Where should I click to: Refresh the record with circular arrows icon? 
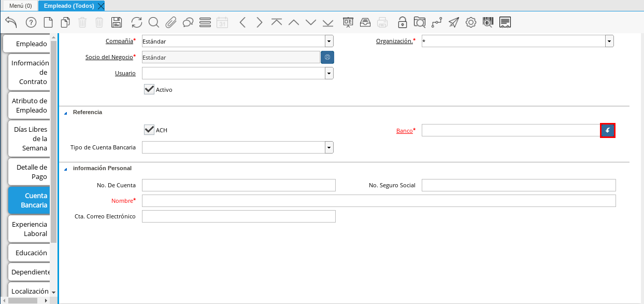[137, 22]
